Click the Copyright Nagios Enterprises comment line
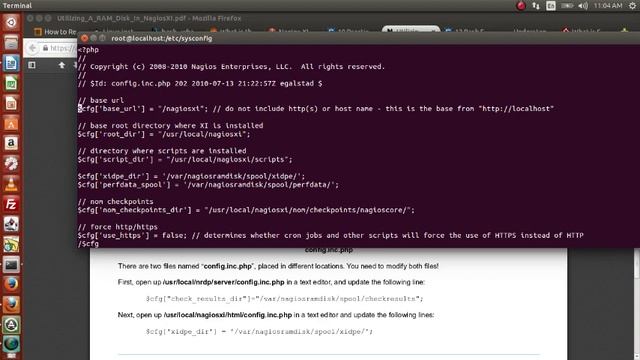640x360 pixels. tap(231, 67)
